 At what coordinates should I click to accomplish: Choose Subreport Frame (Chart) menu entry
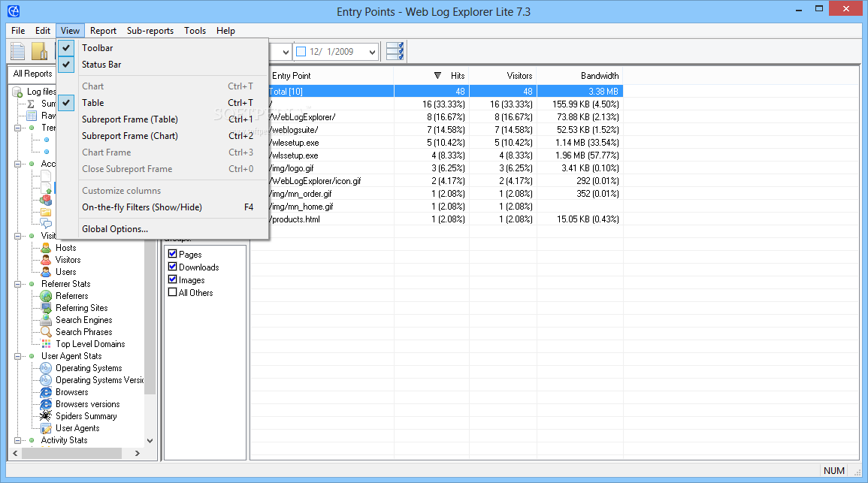pyautogui.click(x=163, y=136)
